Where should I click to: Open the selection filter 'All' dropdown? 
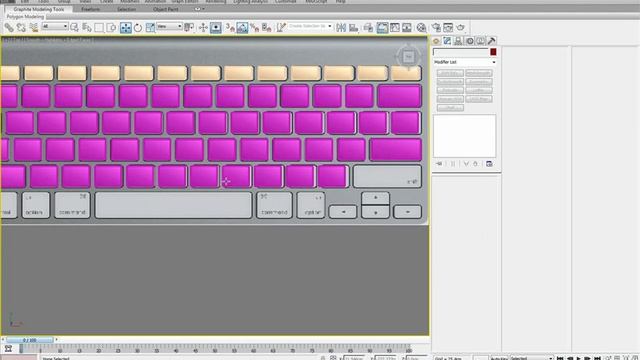(55, 27)
